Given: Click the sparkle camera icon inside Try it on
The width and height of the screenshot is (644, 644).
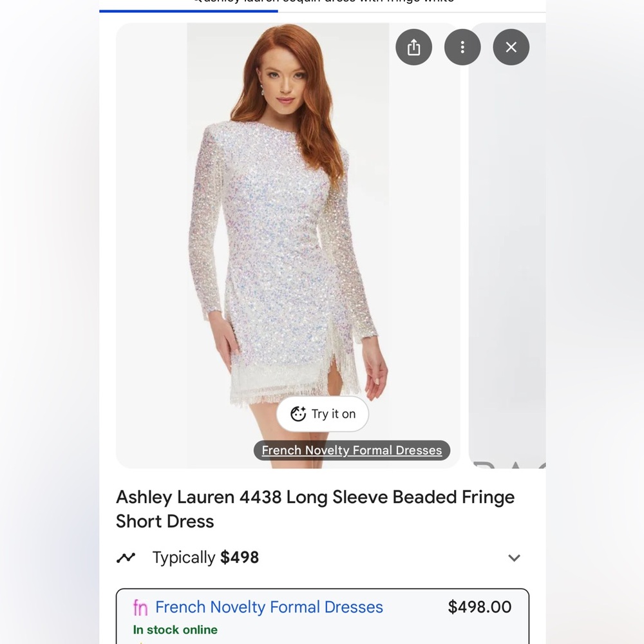Looking at the screenshot, I should (298, 414).
